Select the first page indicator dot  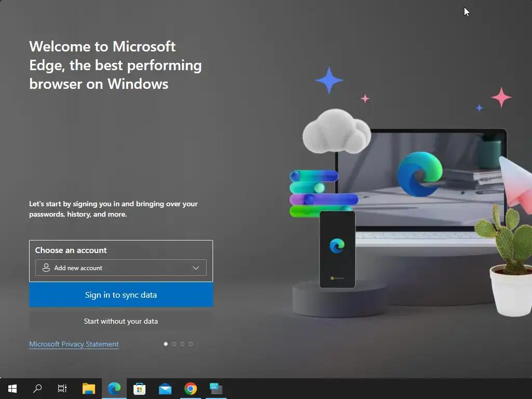(x=166, y=344)
